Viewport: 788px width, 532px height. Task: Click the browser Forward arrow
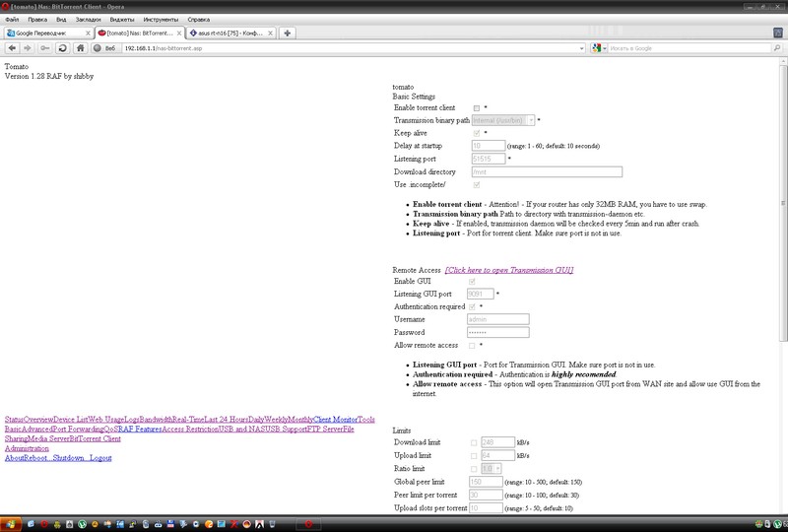click(x=28, y=48)
